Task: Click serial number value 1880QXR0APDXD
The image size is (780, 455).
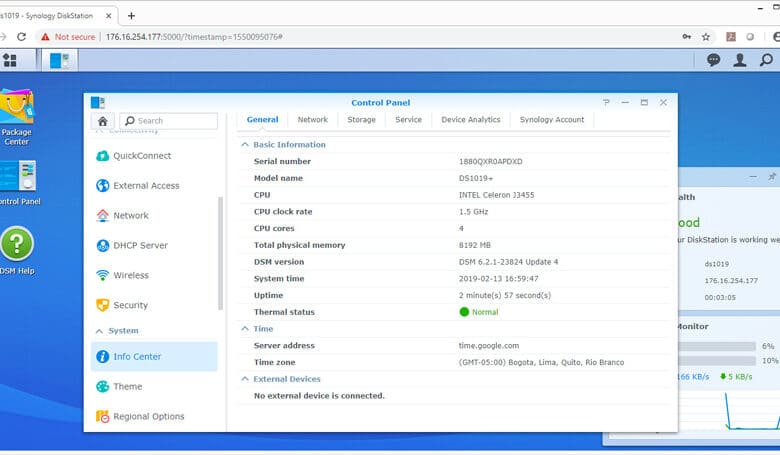Action: click(x=490, y=162)
